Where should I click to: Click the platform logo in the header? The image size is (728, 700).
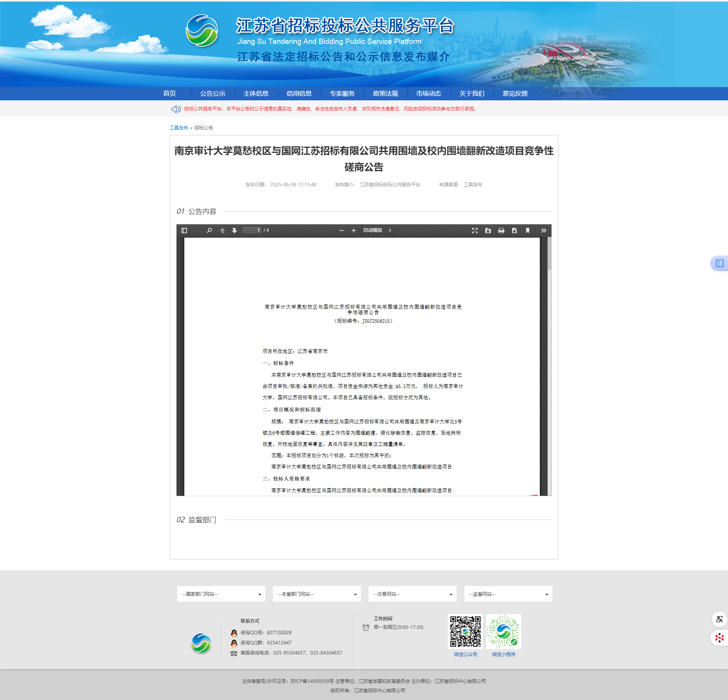[202, 31]
